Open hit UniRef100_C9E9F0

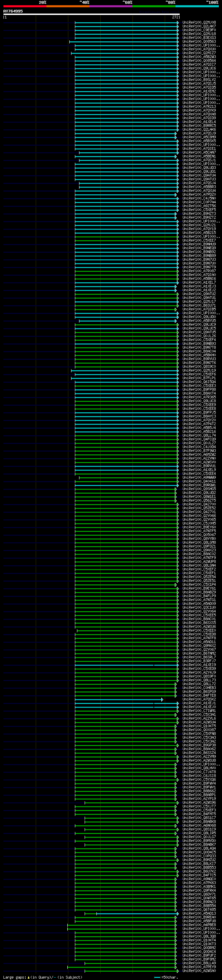199,30
